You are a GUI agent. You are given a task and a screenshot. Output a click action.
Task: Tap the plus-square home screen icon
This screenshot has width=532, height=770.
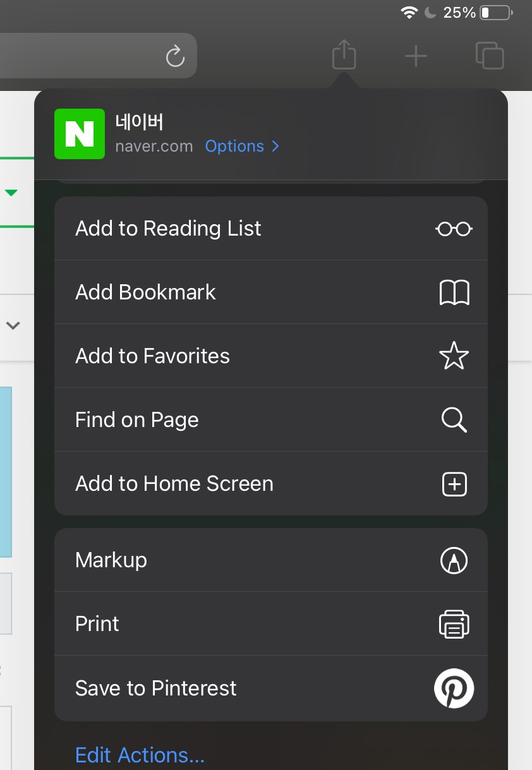point(454,484)
